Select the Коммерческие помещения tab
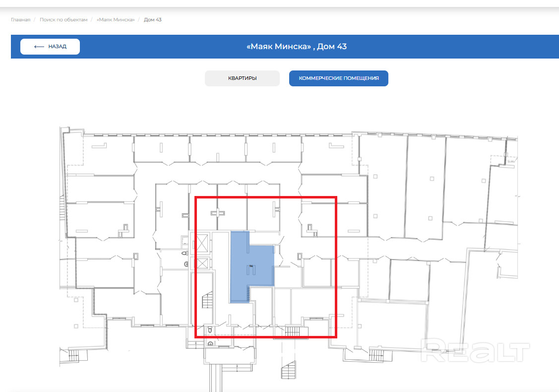 (338, 78)
